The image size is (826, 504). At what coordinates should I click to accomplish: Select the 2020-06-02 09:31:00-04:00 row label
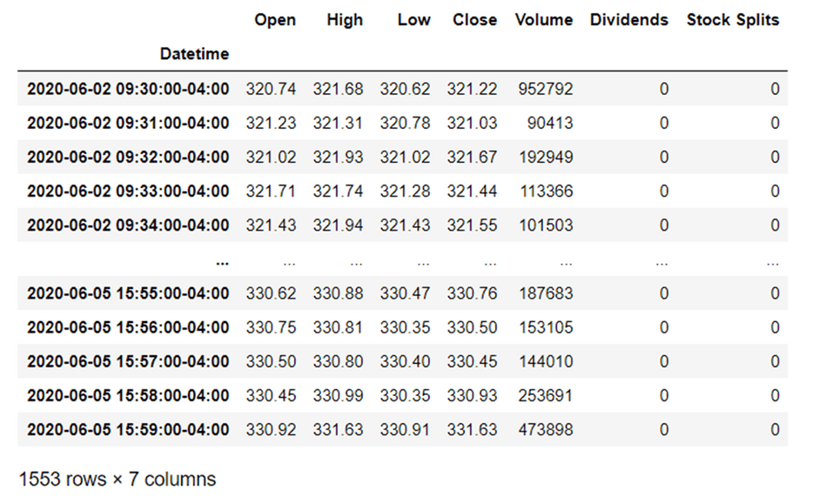[128, 124]
